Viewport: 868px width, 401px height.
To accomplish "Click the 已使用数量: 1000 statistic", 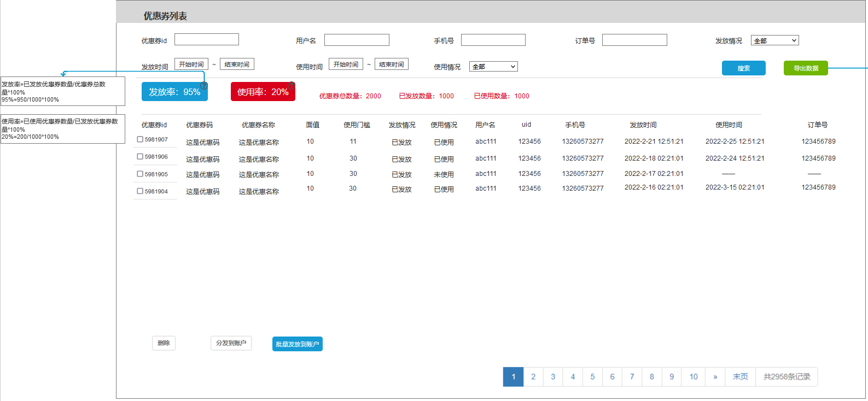I will [x=502, y=96].
